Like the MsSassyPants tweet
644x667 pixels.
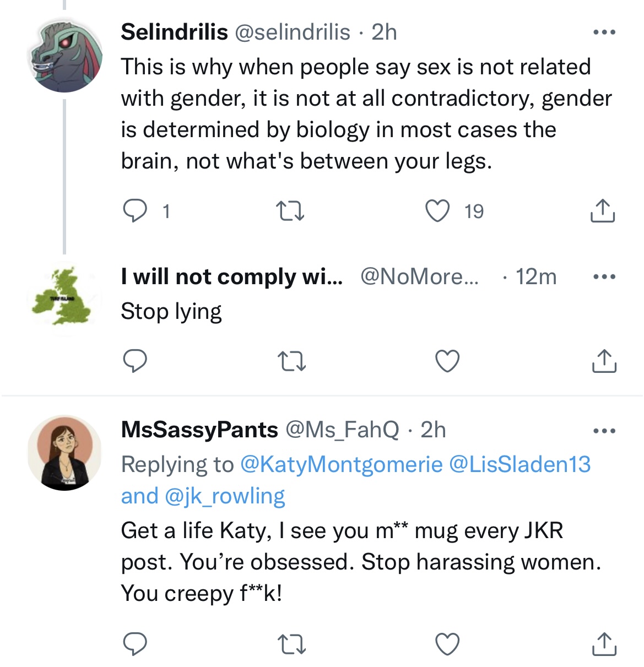447,644
